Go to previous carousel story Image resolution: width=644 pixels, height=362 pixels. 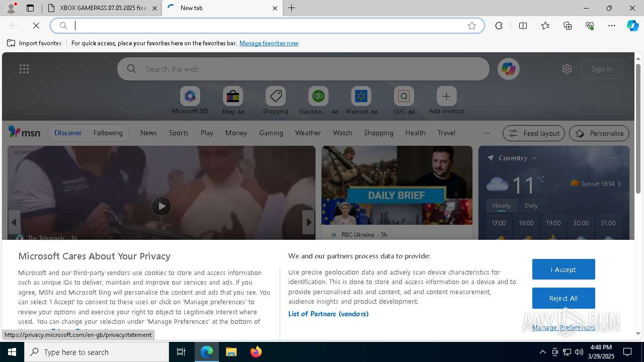tap(14, 222)
